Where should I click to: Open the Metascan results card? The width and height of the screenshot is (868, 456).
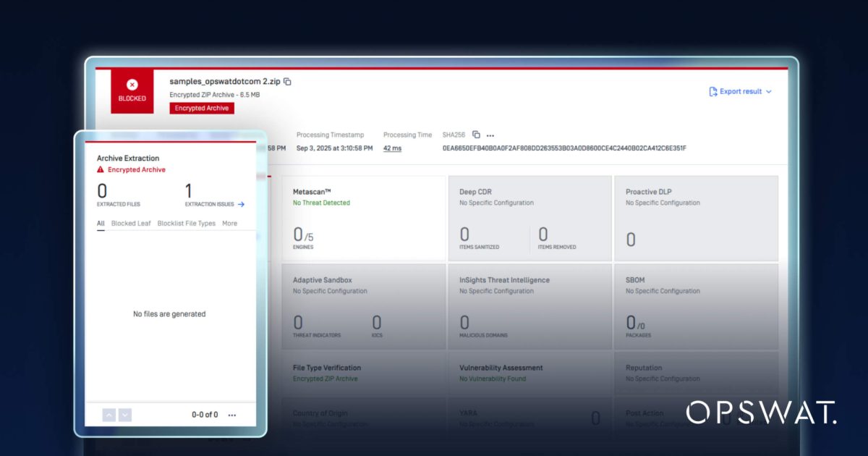tap(363, 217)
